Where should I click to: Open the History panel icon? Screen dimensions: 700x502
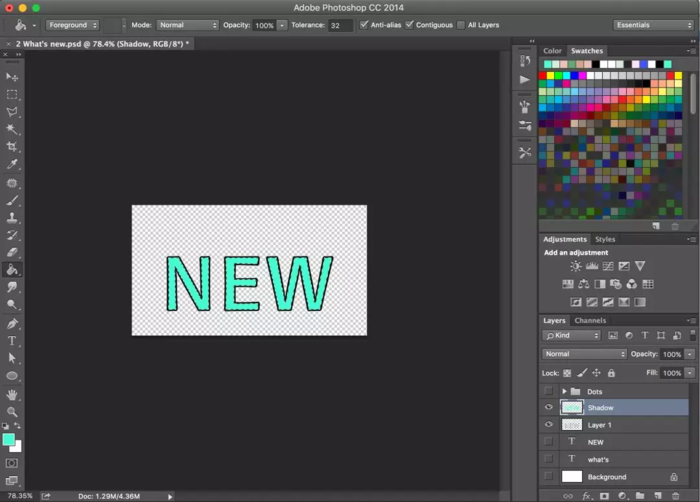(x=525, y=60)
